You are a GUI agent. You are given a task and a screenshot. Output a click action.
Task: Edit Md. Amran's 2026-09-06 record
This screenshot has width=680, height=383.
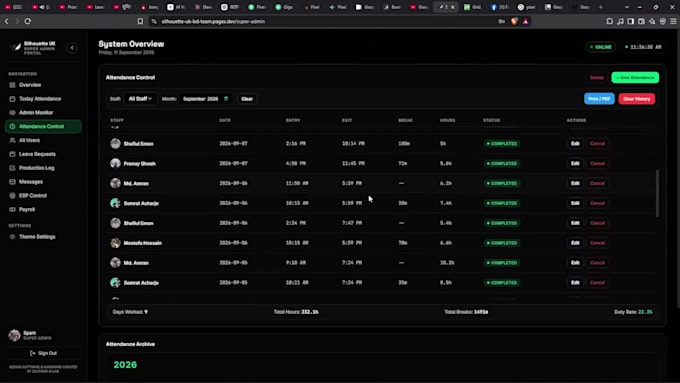(575, 183)
